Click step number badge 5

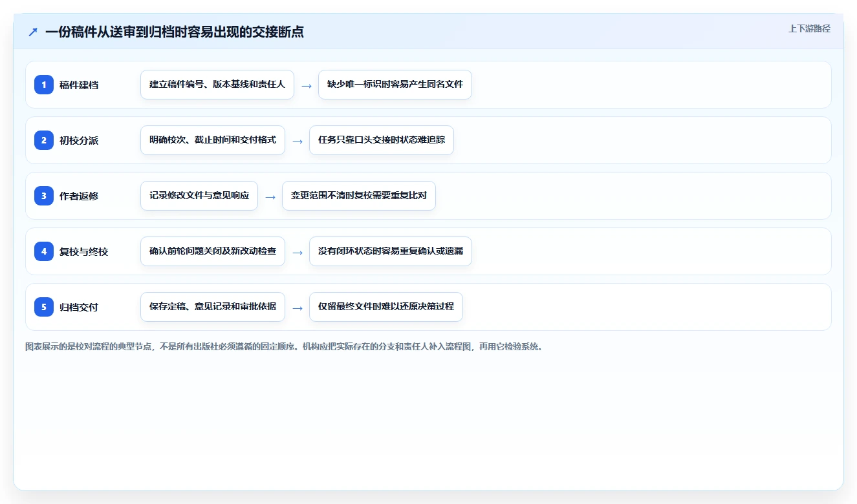(44, 307)
